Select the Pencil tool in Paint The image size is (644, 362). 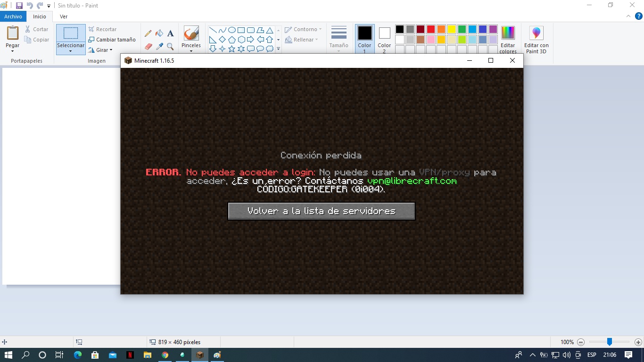tap(148, 33)
